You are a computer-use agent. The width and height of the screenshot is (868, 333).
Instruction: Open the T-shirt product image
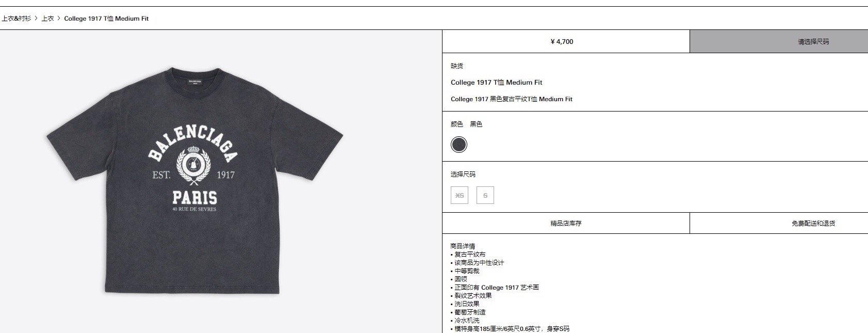pyautogui.click(x=194, y=181)
